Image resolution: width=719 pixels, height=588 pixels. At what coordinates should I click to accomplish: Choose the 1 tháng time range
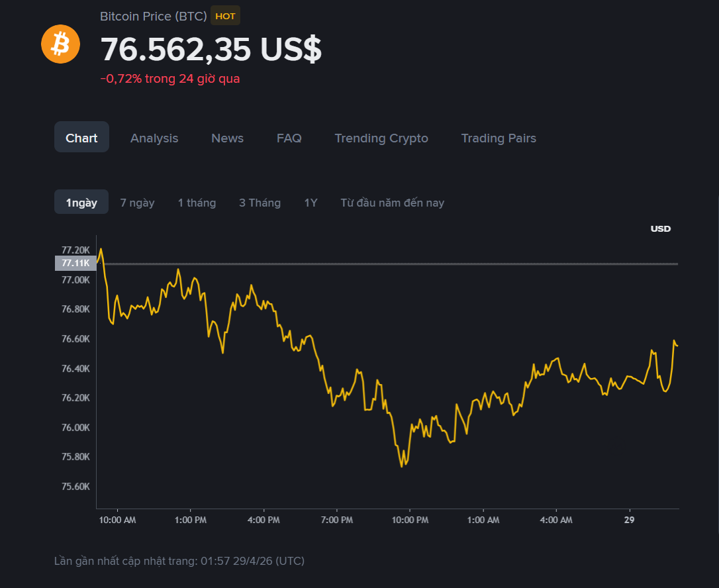point(197,203)
